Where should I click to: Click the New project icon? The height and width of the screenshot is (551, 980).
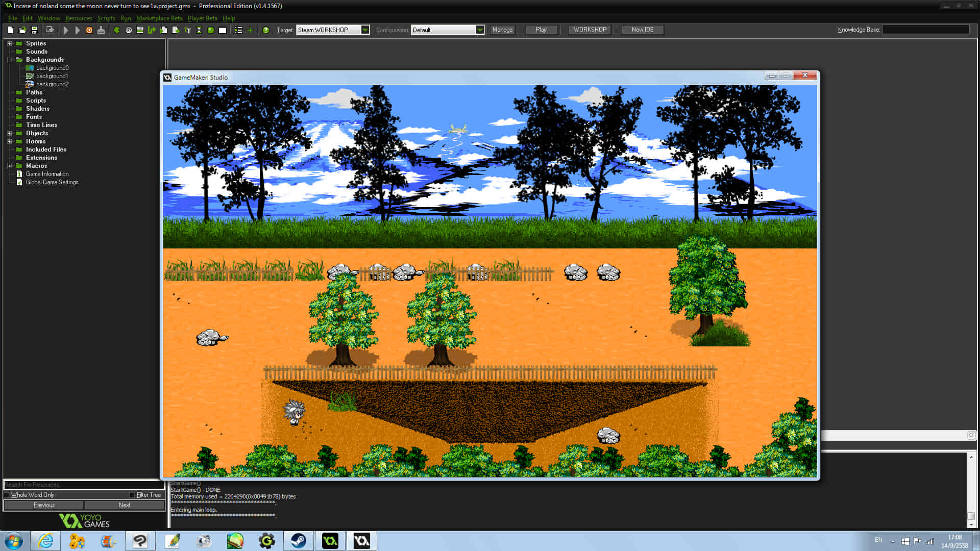point(10,30)
